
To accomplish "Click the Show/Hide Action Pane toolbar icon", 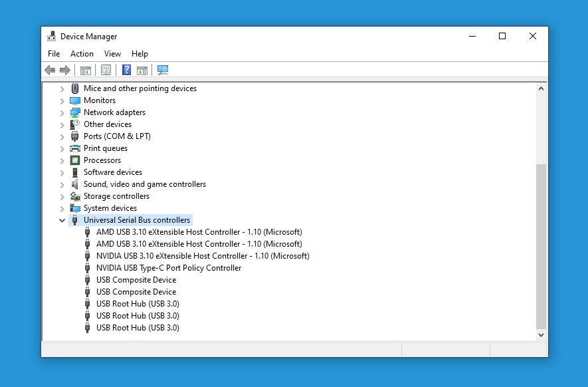I will 142,70.
